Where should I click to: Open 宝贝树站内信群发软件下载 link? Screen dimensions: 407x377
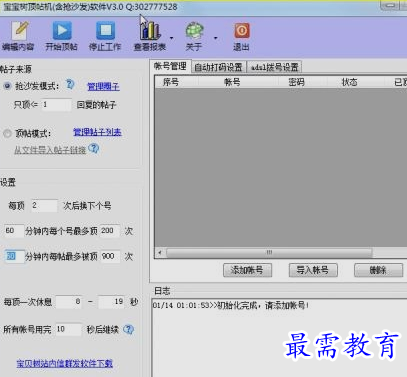click(x=65, y=363)
